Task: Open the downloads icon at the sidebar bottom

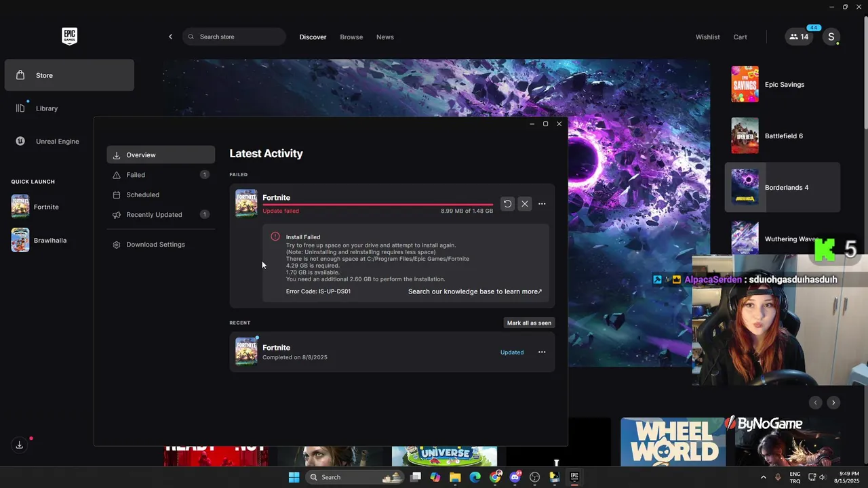Action: click(20, 445)
